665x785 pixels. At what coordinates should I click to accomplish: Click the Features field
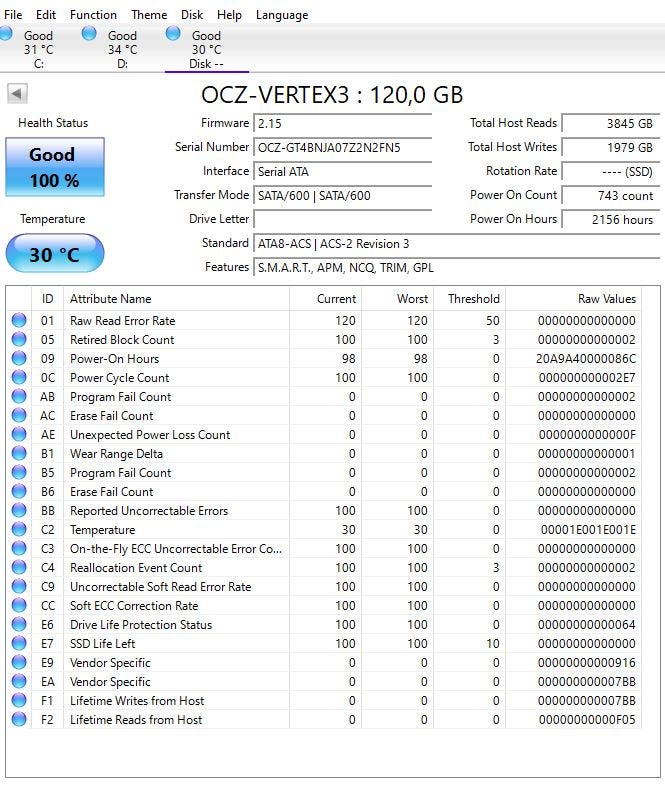(x=457, y=267)
